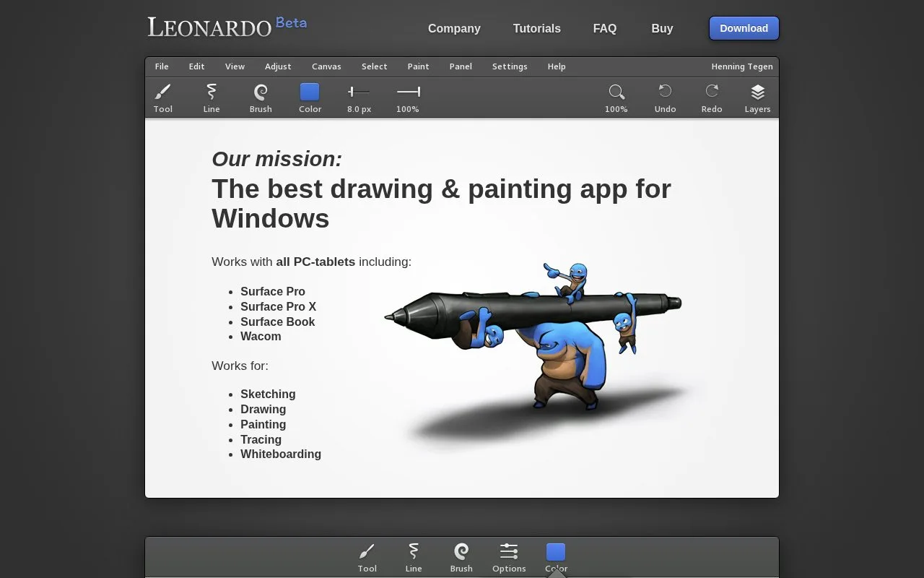Open the Adjust menu
Screen dimensions: 924x578
click(x=278, y=66)
